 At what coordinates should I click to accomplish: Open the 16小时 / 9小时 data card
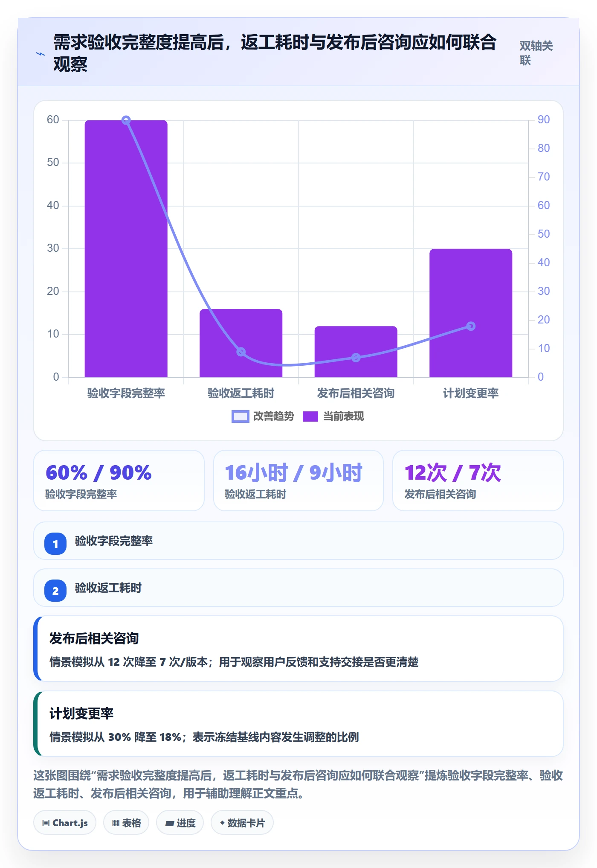298,481
